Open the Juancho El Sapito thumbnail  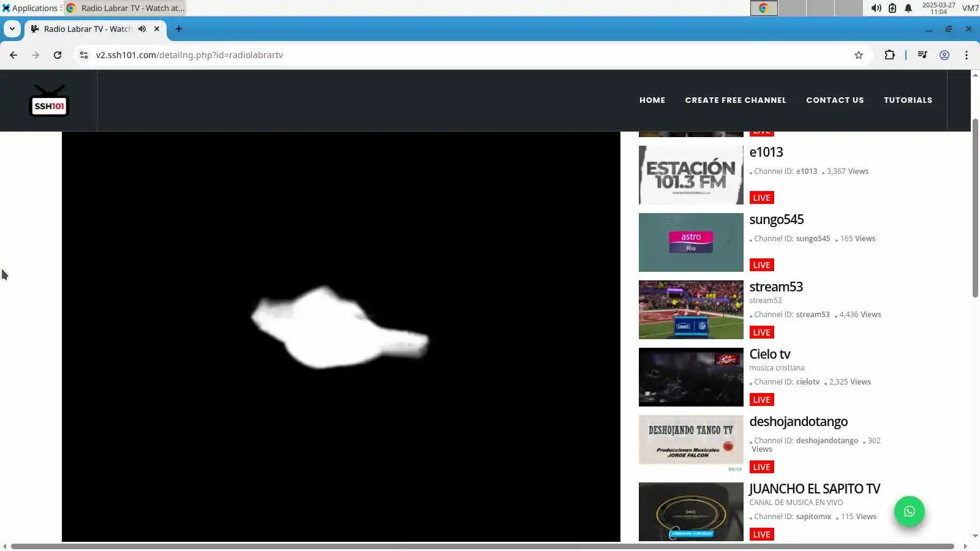pyautogui.click(x=691, y=512)
